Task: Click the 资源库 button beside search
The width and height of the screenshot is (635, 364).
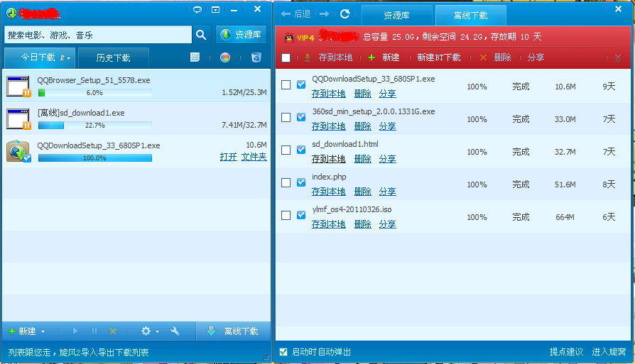Action: (241, 35)
